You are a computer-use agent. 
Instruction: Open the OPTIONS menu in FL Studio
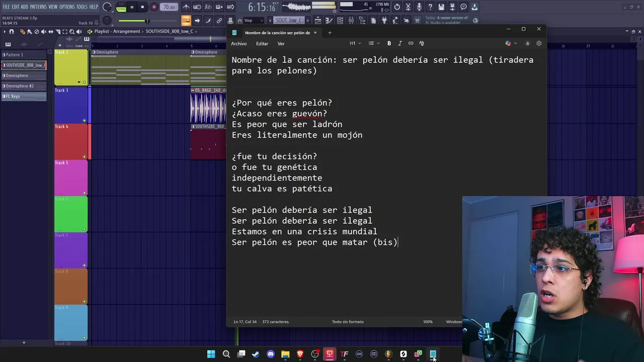coord(67,7)
